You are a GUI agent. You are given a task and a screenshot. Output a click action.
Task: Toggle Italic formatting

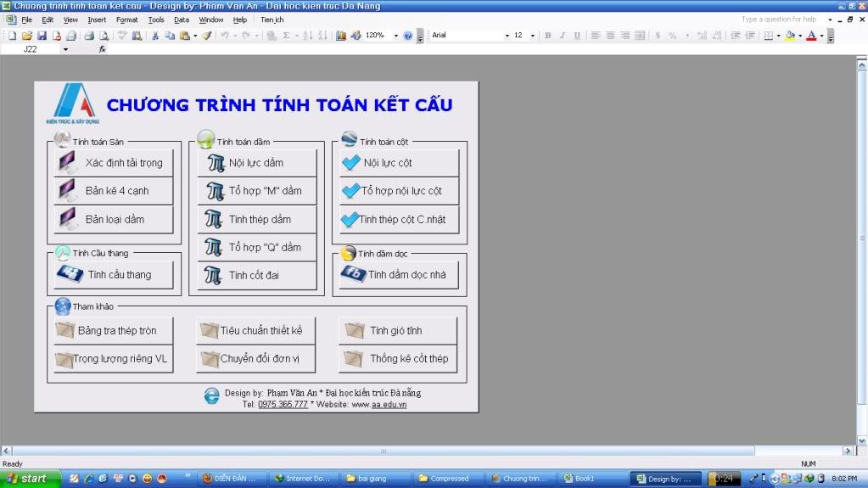(x=563, y=36)
